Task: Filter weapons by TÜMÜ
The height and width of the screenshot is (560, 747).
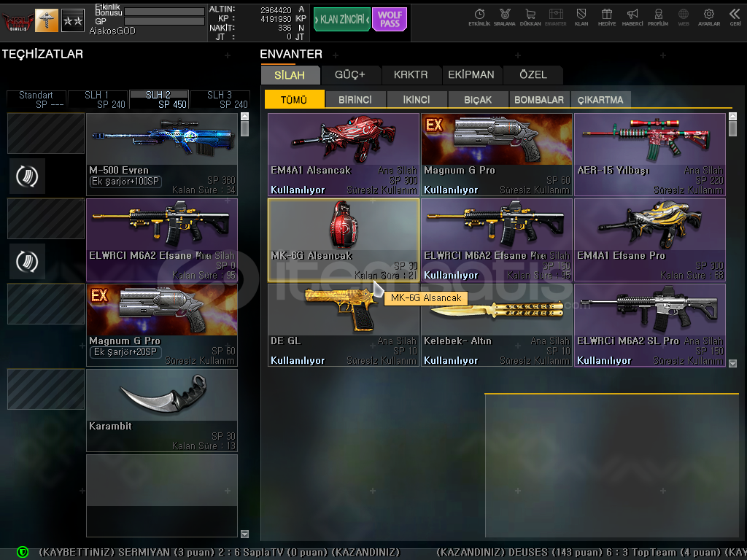Action: tap(295, 99)
